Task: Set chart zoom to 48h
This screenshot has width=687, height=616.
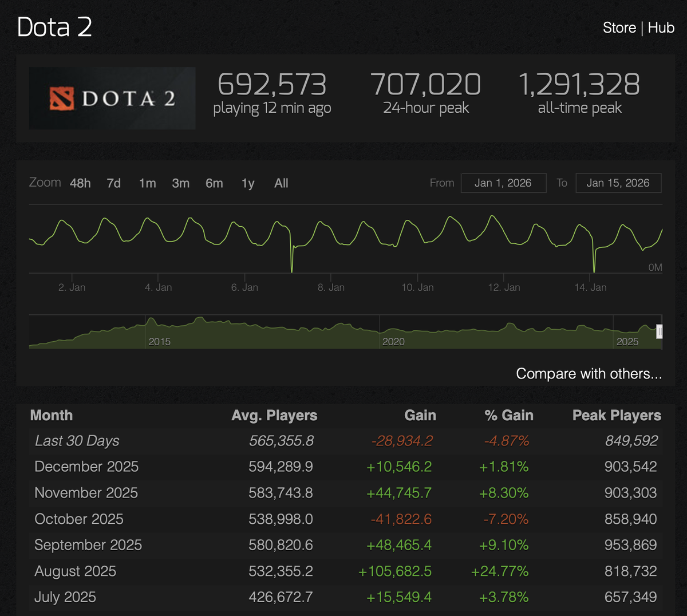Action: pyautogui.click(x=80, y=183)
